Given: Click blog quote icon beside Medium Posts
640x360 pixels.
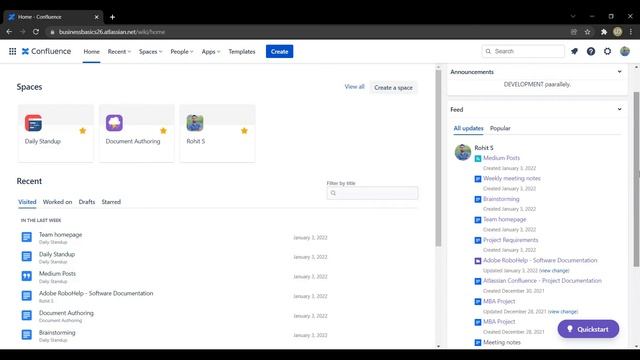Looking at the screenshot, I should point(27,276).
